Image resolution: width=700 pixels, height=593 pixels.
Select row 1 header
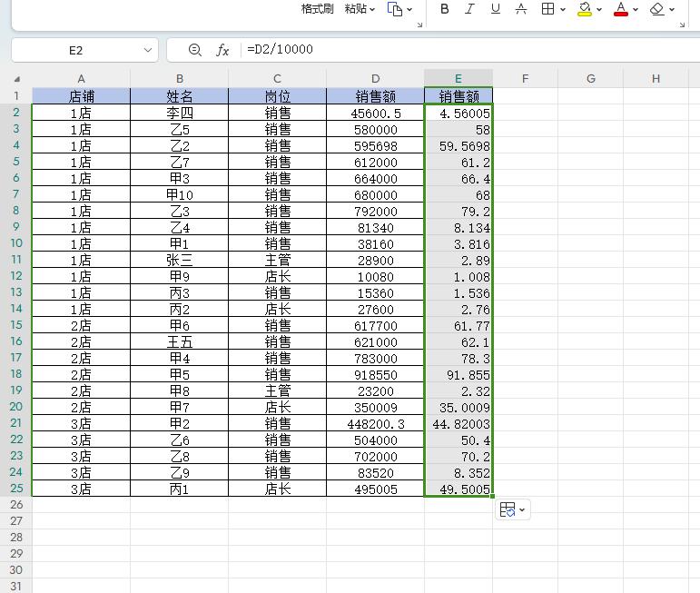click(x=16, y=96)
